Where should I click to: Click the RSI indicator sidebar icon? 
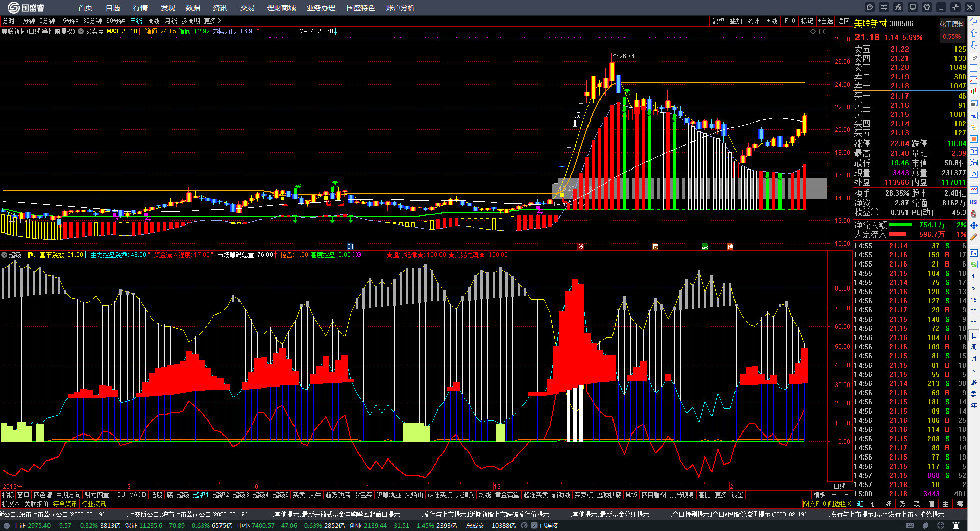(x=974, y=202)
